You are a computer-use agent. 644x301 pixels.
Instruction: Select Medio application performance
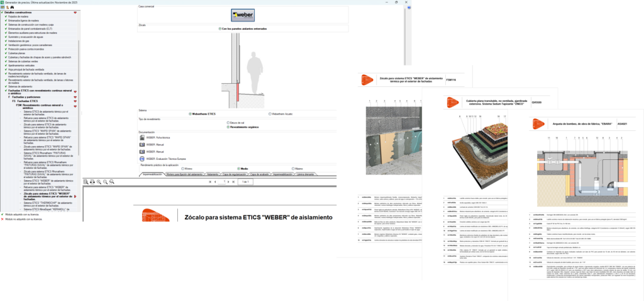pyautogui.click(x=238, y=169)
